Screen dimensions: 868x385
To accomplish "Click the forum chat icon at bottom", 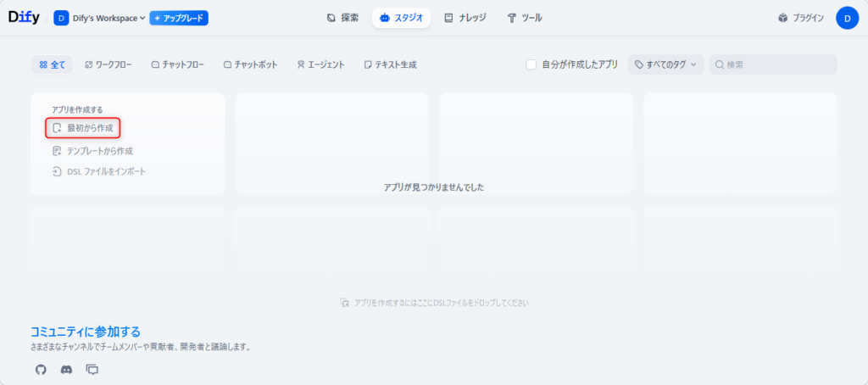I will point(92,370).
